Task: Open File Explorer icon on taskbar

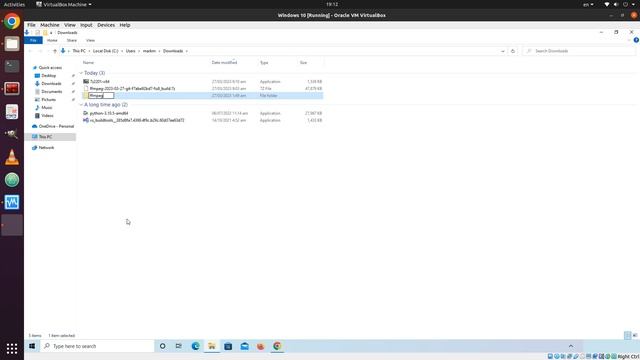Action: (x=212, y=346)
